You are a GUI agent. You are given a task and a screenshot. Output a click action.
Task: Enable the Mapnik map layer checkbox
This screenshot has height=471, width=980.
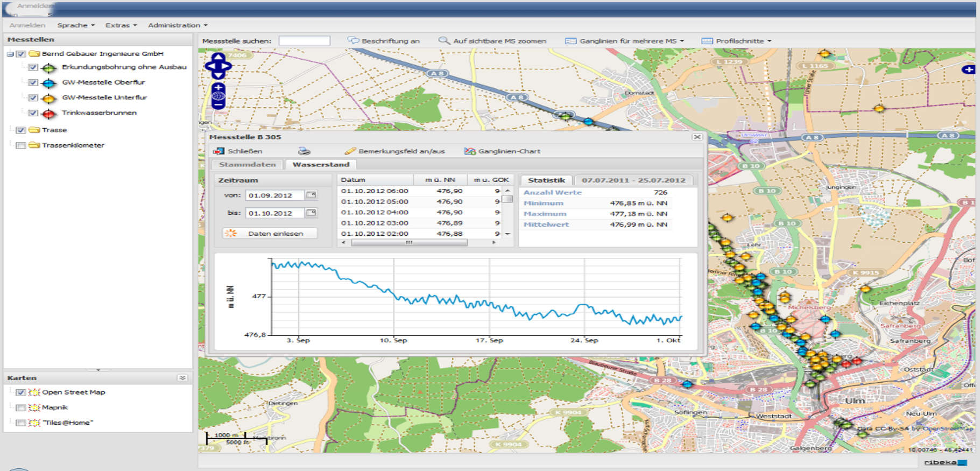[x=20, y=407]
